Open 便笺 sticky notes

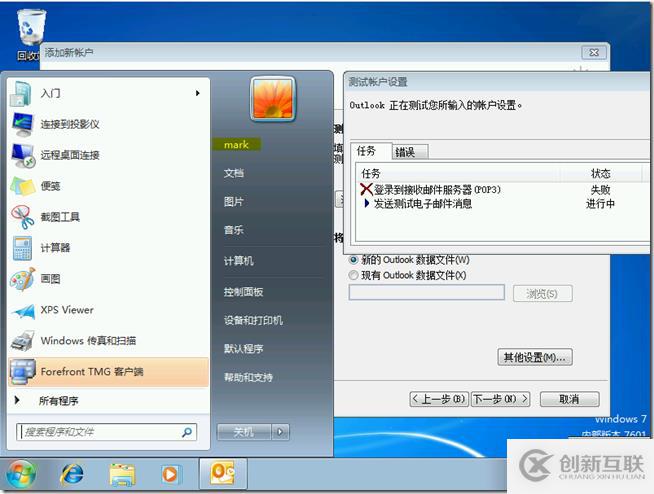point(108,186)
